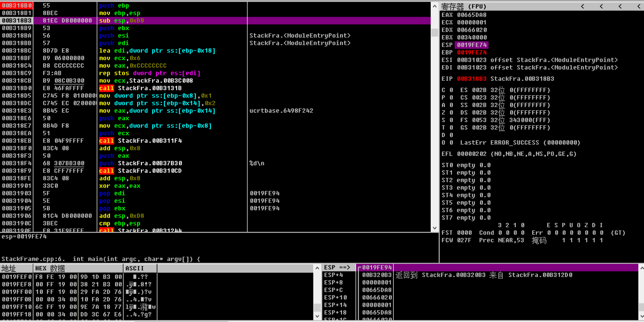Click the hex dump pane scroll-down arrow
The image size is (644, 322).
[317, 316]
